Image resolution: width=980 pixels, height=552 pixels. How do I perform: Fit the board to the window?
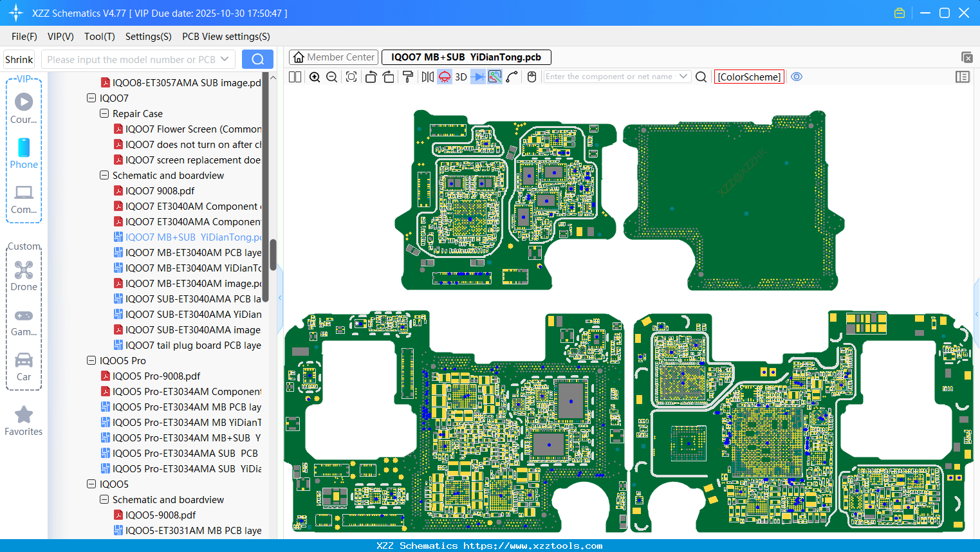[x=351, y=77]
